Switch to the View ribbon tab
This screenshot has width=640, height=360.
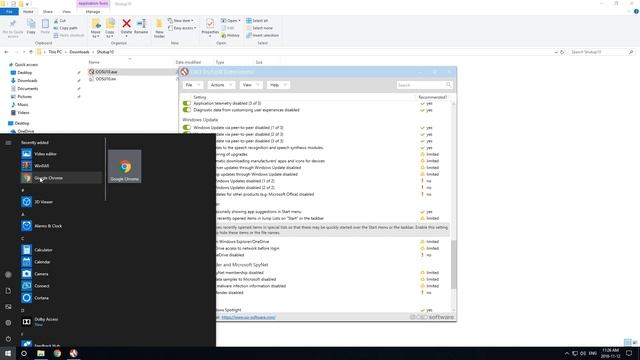pyautogui.click(x=67, y=12)
